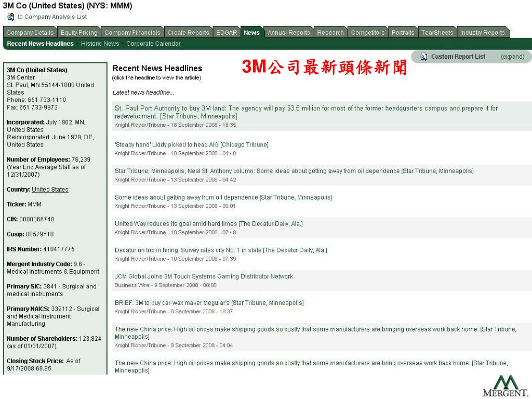Click 'Business Wire - 9 September 2008' dateline
The height and width of the screenshot is (399, 532).
pyautogui.click(x=165, y=285)
